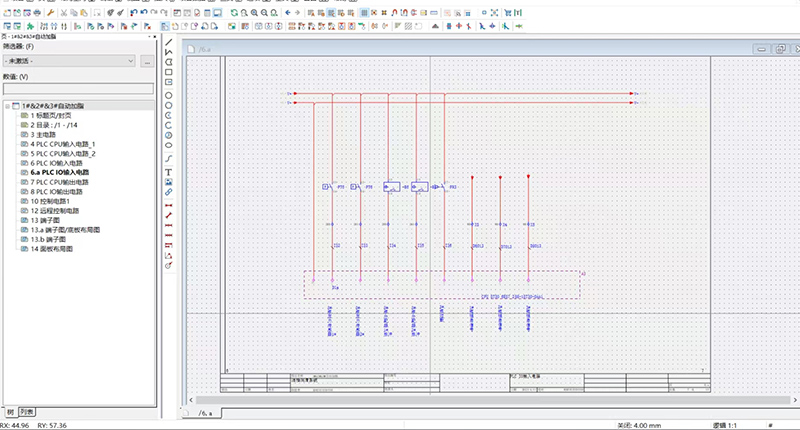The image size is (800, 430).
Task: Select the rectangle drawing tool
Action: tap(168, 72)
